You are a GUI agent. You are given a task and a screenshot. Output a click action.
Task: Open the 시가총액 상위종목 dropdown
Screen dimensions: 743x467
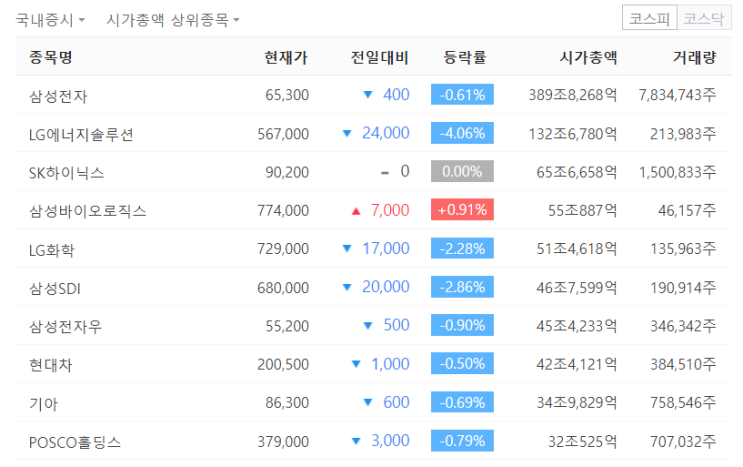coord(173,20)
